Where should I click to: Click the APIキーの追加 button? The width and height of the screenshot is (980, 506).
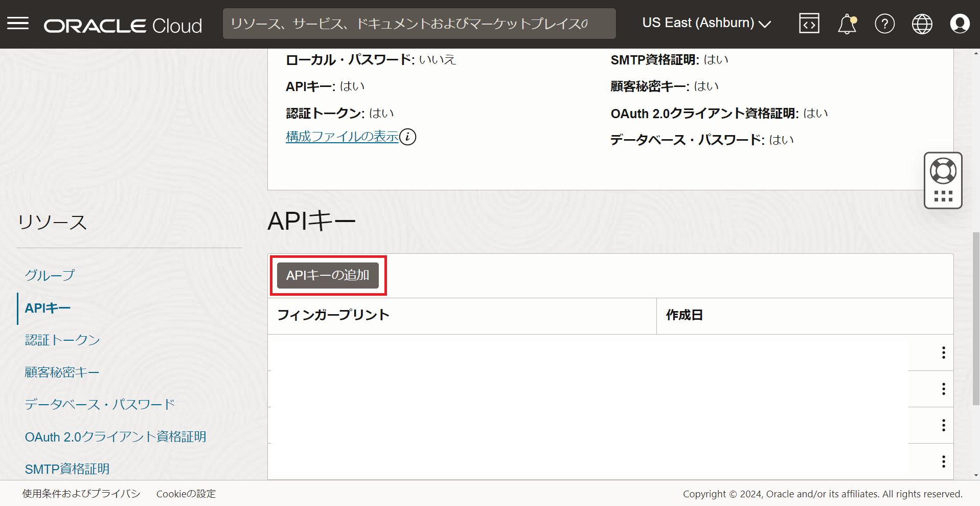pos(328,275)
